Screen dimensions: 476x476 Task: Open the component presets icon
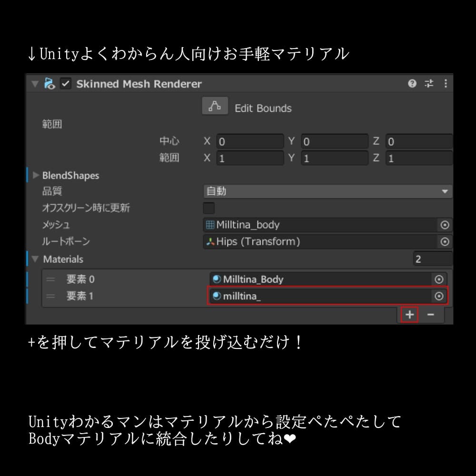coord(429,83)
